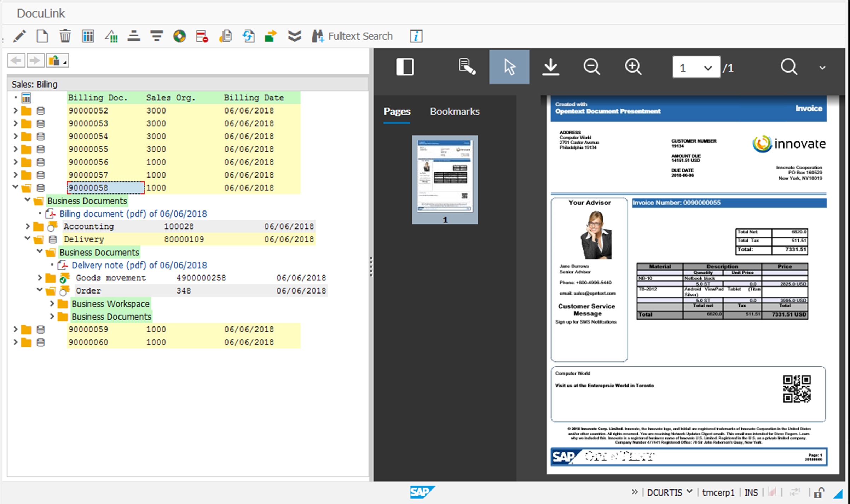
Task: Collapse the Delivery 80000109 node
Action: [x=28, y=238]
